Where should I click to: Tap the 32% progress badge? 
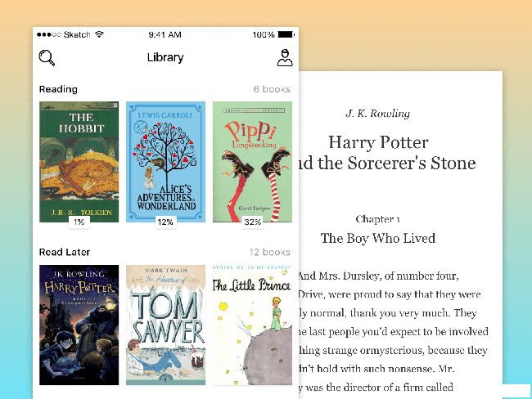click(x=252, y=222)
